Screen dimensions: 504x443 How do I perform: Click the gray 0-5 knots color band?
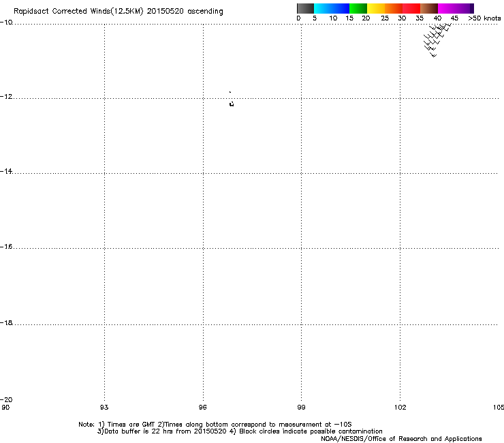click(x=305, y=8)
